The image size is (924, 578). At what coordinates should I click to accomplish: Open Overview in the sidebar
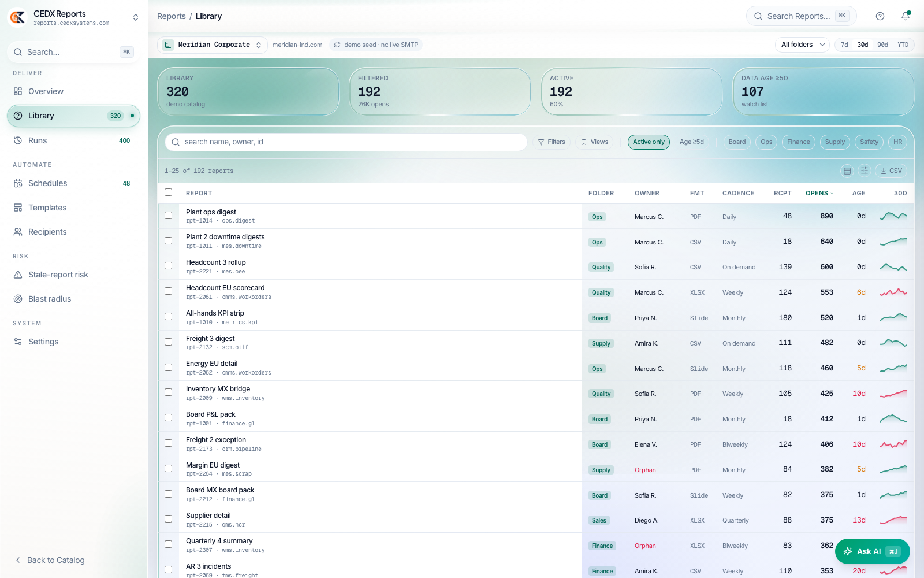pyautogui.click(x=73, y=91)
